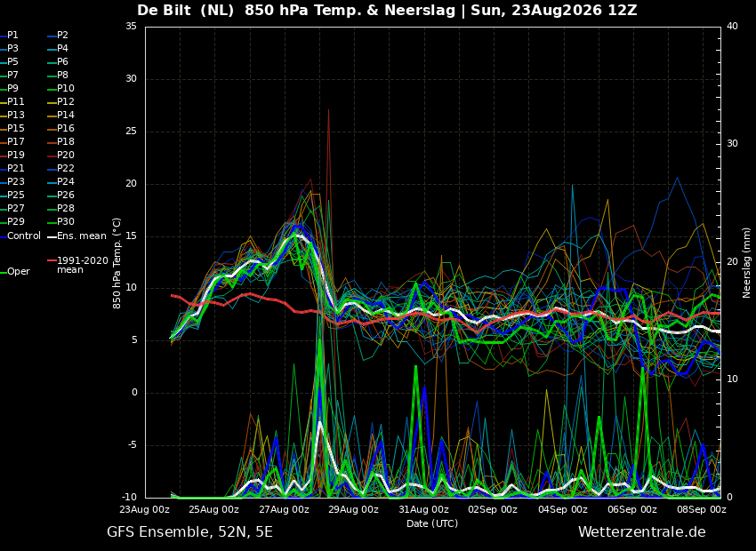Click the P15 legend entry

(12, 129)
